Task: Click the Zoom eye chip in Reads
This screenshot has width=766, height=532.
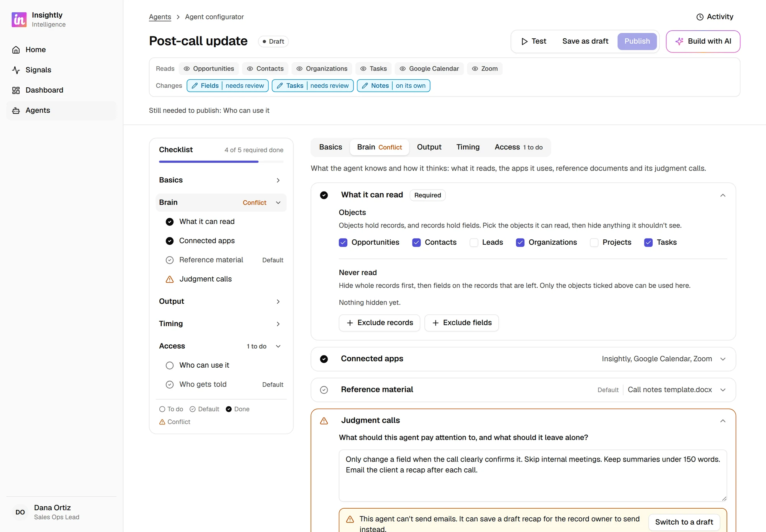Action: 484,69
